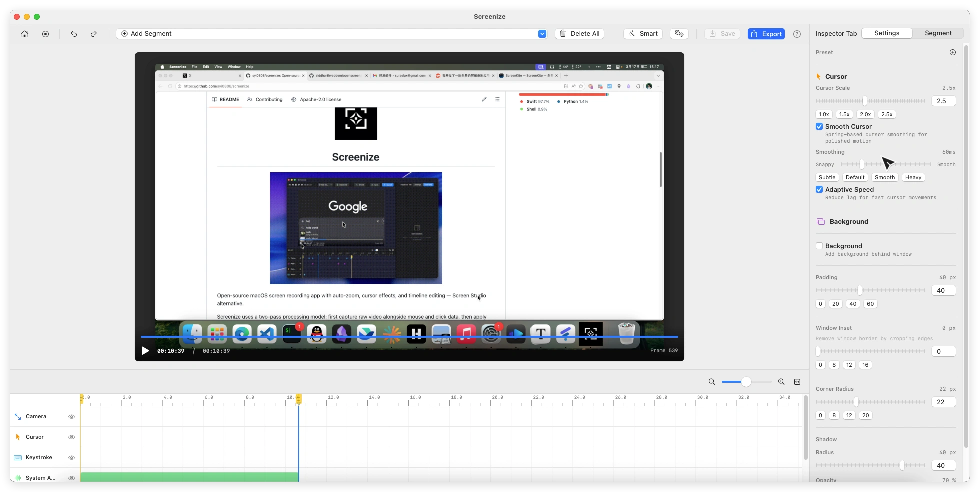980x492 pixels.
Task: Hide the Camera track
Action: (71, 417)
